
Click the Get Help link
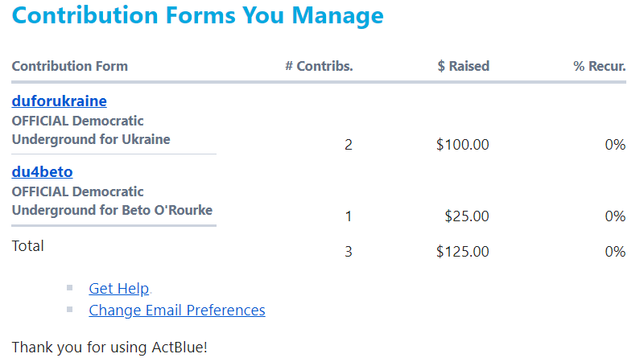(119, 289)
